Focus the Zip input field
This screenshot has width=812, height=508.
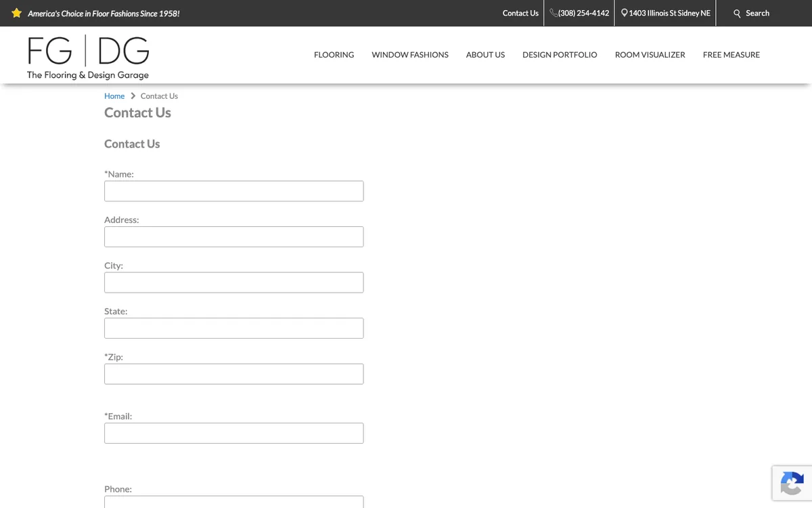233,374
